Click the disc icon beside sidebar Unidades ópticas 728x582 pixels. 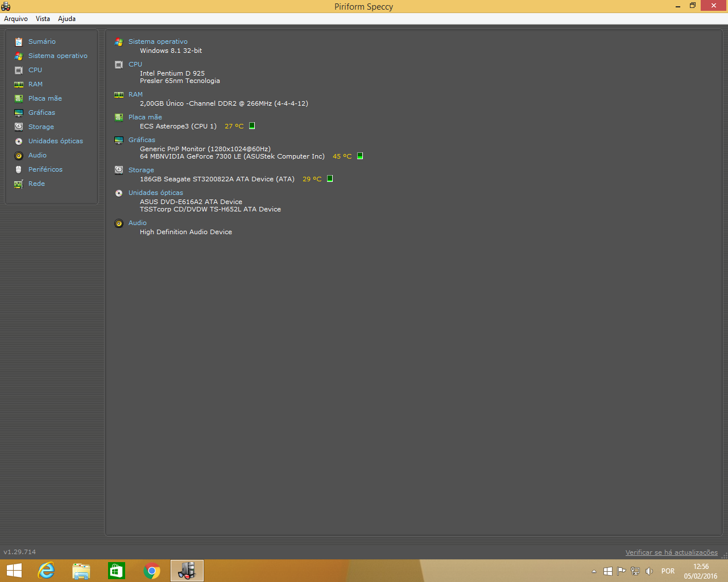19,141
